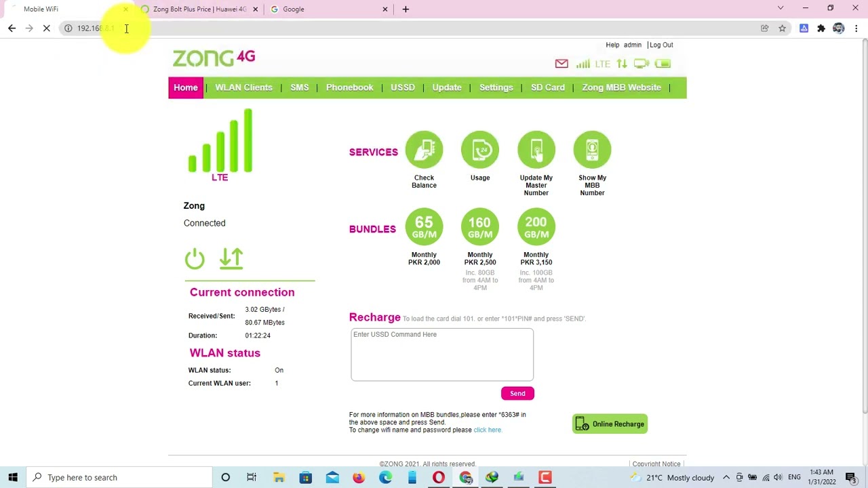868x488 pixels.
Task: Select the Update My Master Number icon
Action: tap(536, 150)
